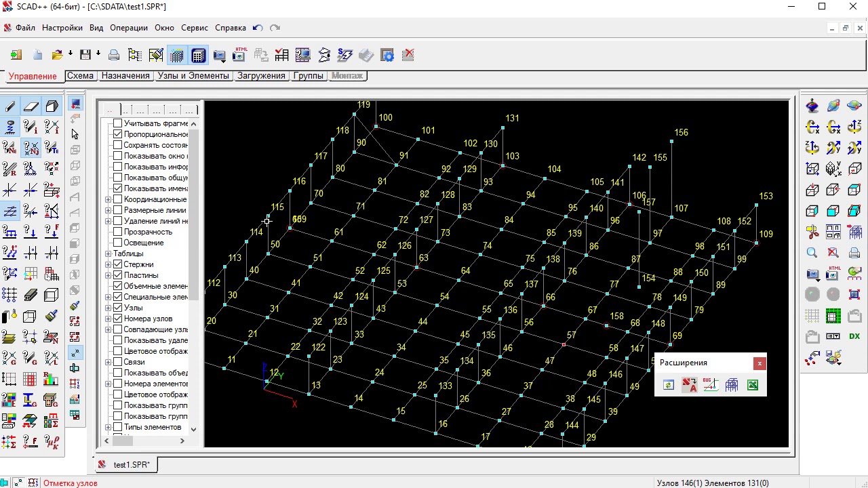Click the BUG diagnostic icon in the Расширения panel

711,385
